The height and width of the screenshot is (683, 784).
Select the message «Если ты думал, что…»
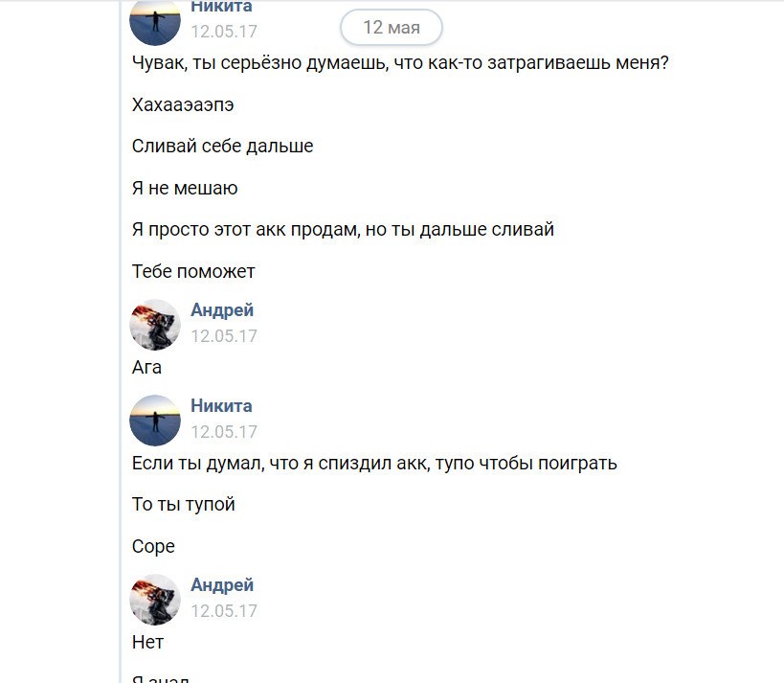(x=374, y=464)
